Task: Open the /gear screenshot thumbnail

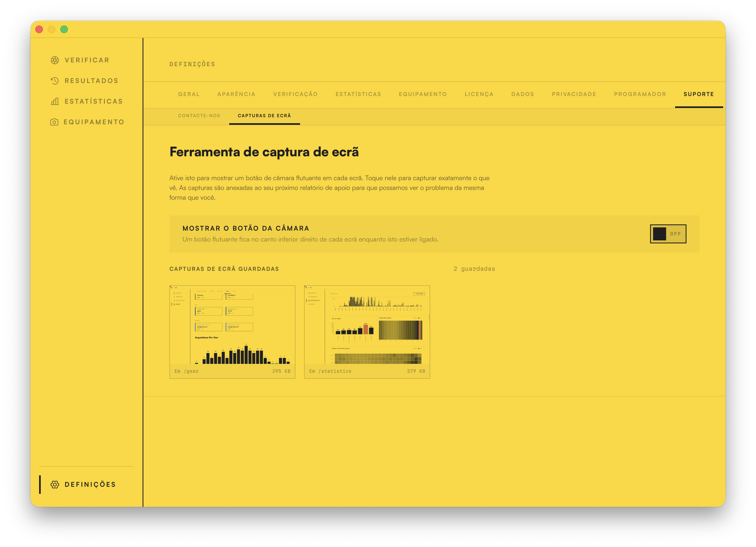Action: coord(232,332)
